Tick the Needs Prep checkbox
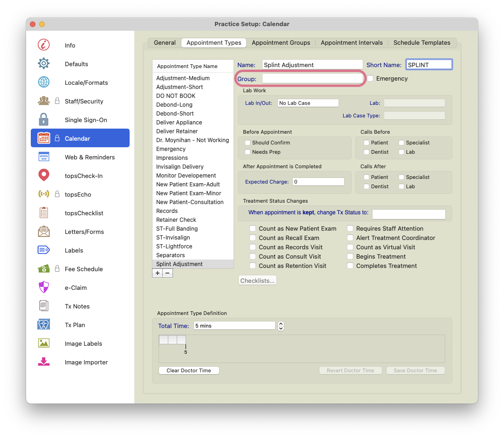The width and height of the screenshot is (504, 438). (x=248, y=152)
